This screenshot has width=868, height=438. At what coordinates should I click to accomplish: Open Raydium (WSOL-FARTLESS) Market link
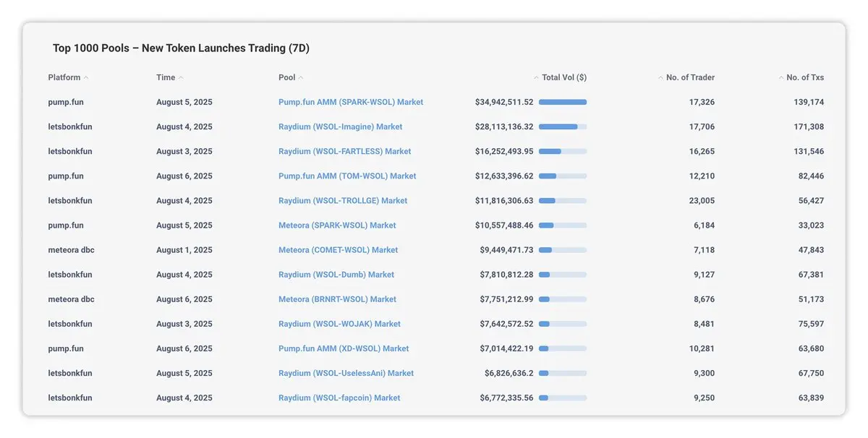tap(345, 152)
